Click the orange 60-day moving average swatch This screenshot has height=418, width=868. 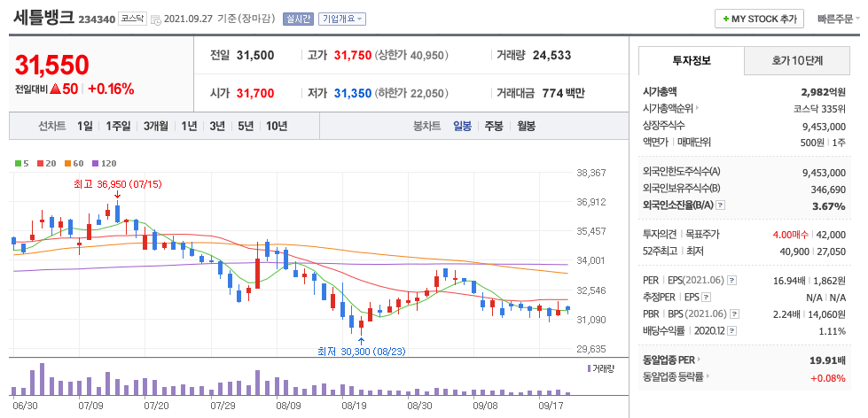point(67,164)
